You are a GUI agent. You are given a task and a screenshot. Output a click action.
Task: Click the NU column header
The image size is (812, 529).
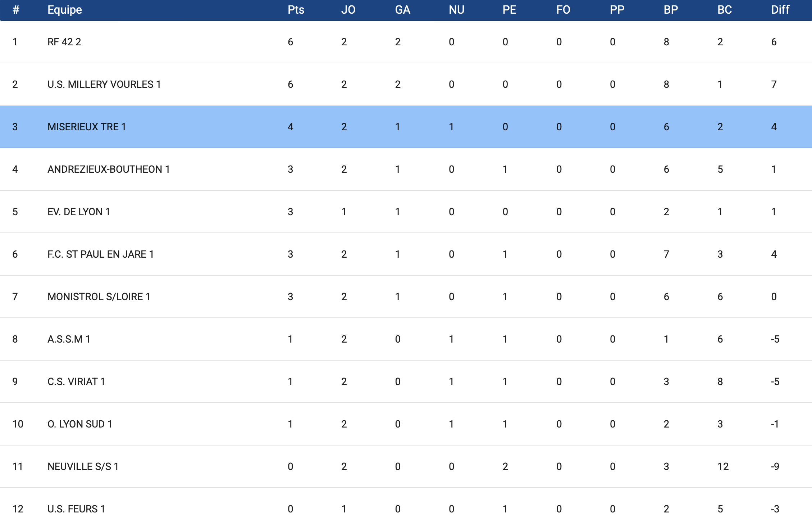456,10
